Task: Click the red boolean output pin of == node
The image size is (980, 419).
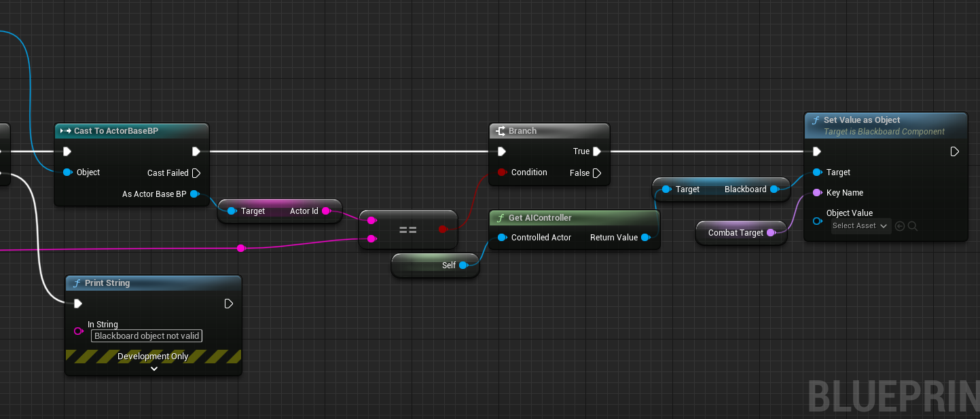Action: coord(443,230)
